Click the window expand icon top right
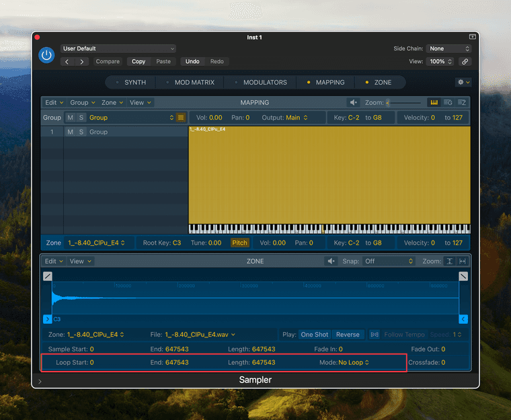Viewport: 511px width, 420px height. point(472,37)
